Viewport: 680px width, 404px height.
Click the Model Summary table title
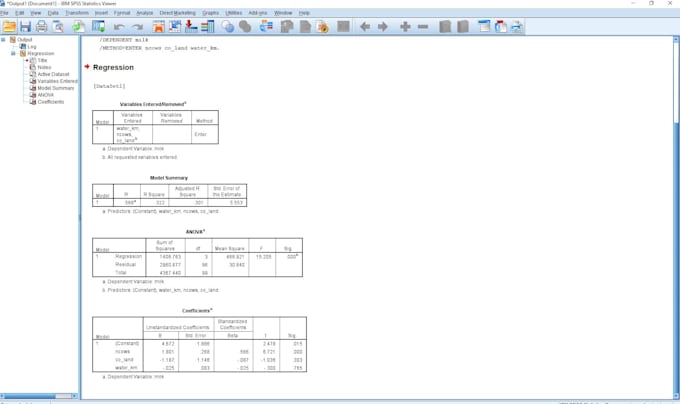(x=169, y=178)
